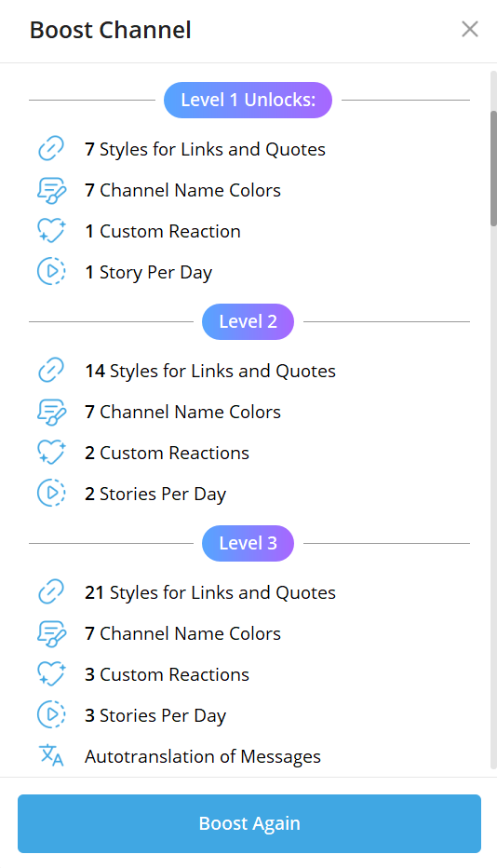Viewport: 497px width, 868px height.
Task: Click the text '1 Custom Reaction'
Action: pos(163,231)
